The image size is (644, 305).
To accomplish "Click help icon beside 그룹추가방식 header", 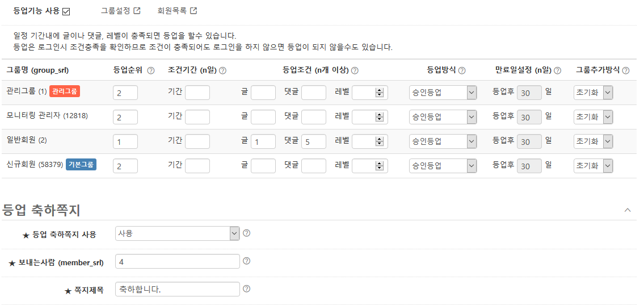I will pos(625,70).
